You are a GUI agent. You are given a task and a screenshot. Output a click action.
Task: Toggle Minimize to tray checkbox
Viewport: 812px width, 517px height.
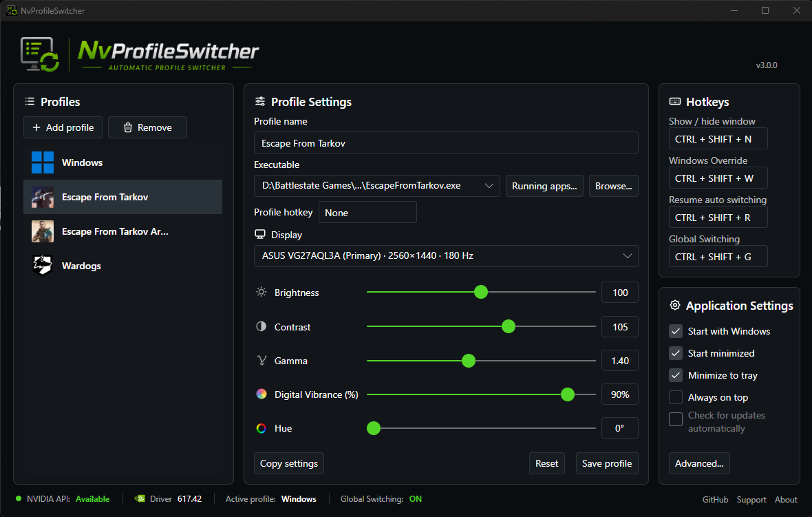[x=676, y=375]
